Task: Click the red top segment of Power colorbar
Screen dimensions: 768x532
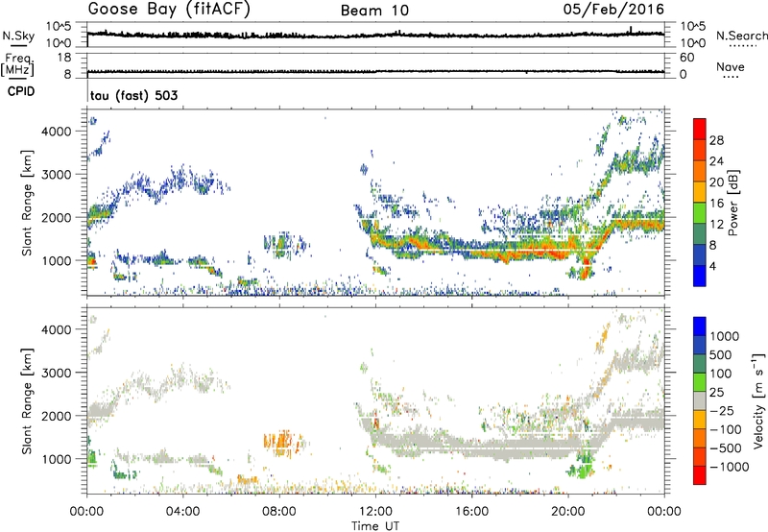Action: [x=700, y=129]
